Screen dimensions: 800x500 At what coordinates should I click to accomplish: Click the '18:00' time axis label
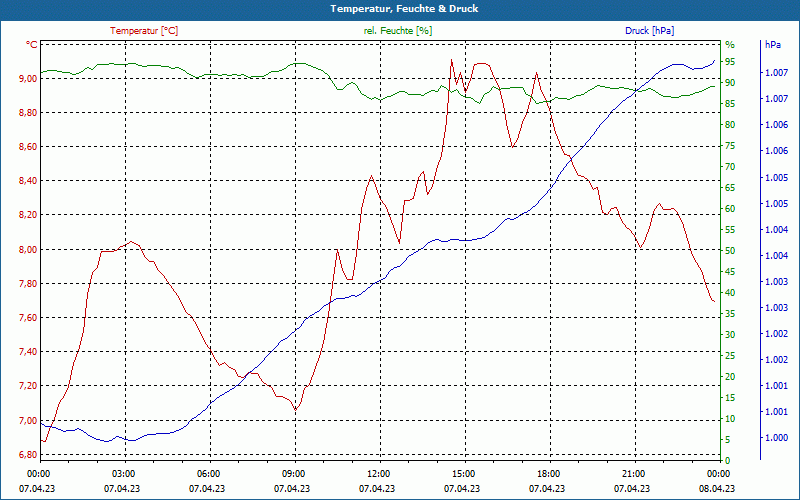pyautogui.click(x=548, y=473)
